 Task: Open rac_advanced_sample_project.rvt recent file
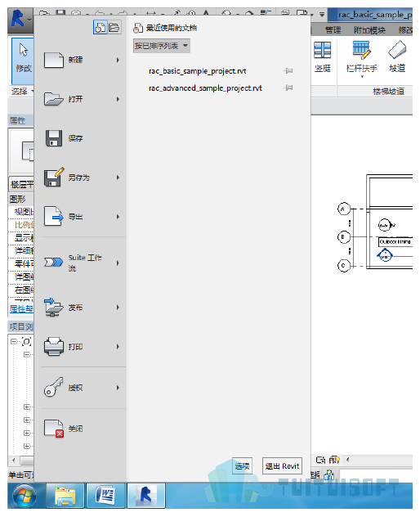point(205,88)
